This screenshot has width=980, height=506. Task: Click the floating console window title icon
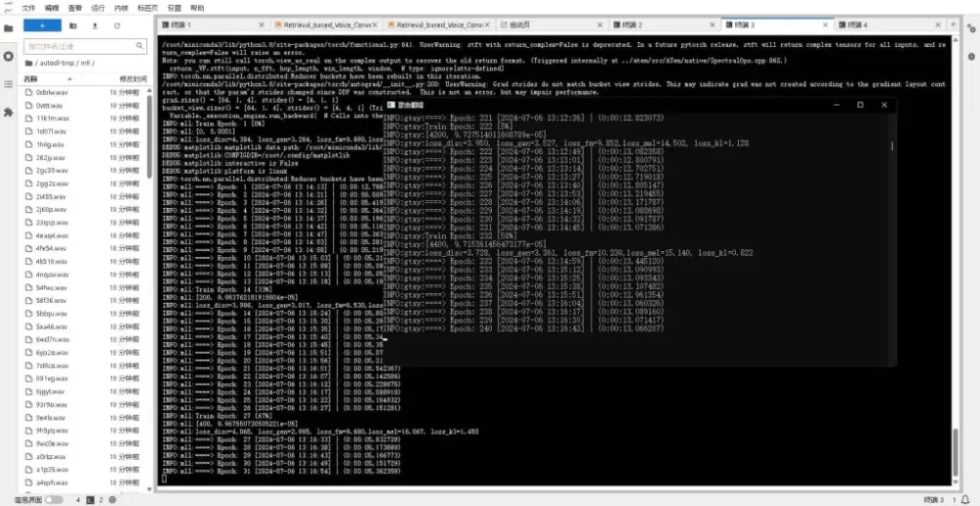[x=391, y=105]
